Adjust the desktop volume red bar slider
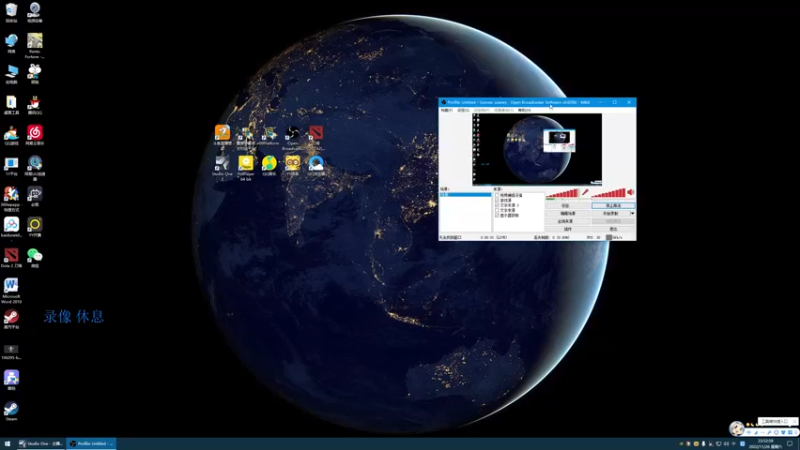The width and height of the screenshot is (800, 450). 608,193
